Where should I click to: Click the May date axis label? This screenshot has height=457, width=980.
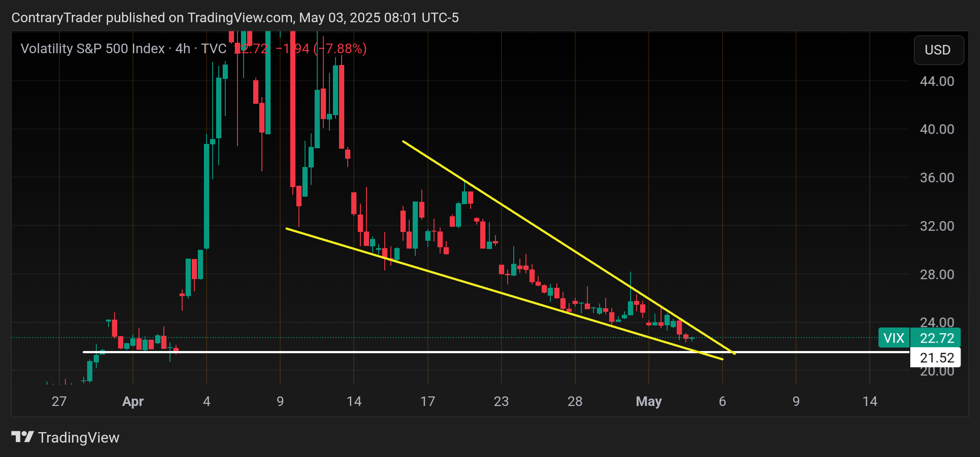pos(649,401)
